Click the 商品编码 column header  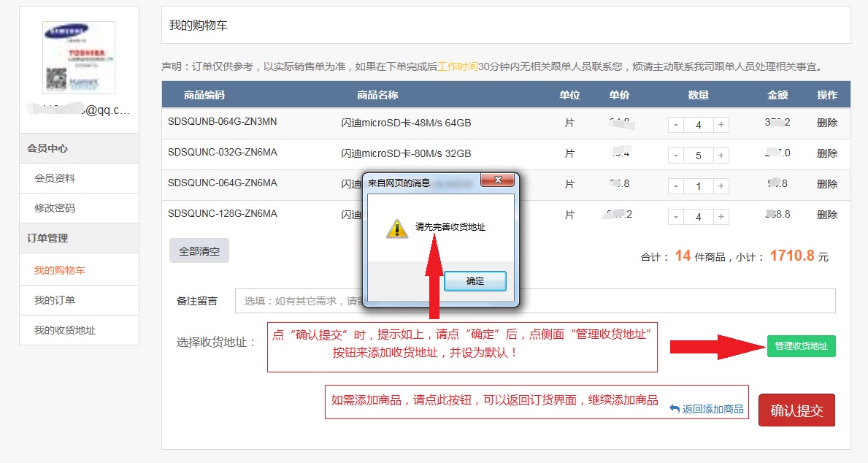click(204, 95)
